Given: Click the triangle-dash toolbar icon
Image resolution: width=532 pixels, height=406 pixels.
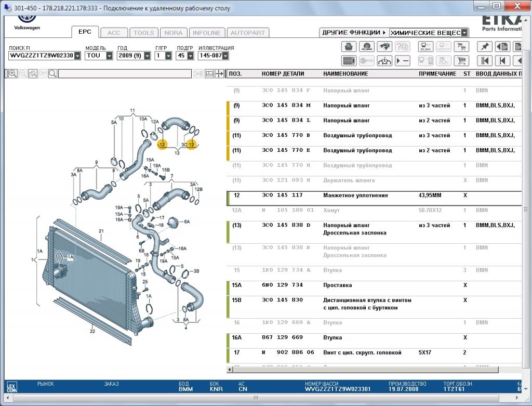Looking at the screenshot, I should point(403,61).
